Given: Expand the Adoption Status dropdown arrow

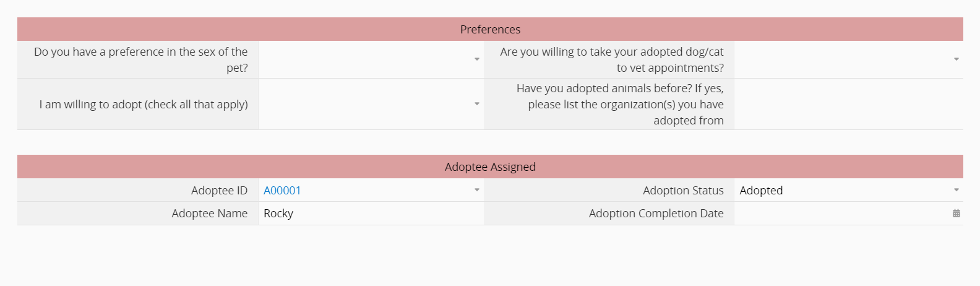Looking at the screenshot, I should 956,190.
